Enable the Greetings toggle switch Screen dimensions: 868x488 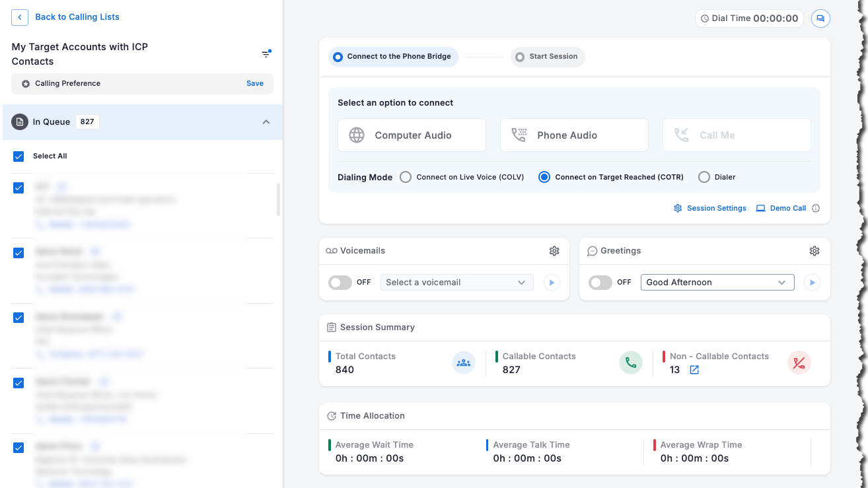[x=600, y=283]
